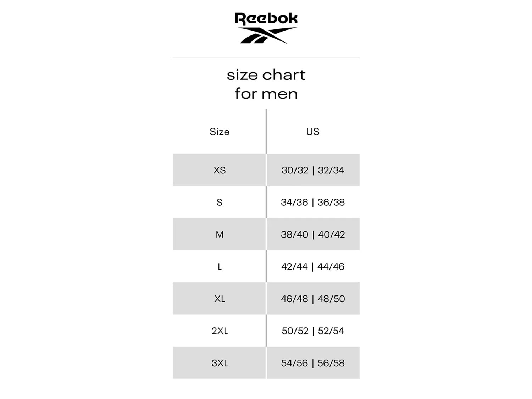Click the XS size cell
The image size is (532, 399).
220,170
